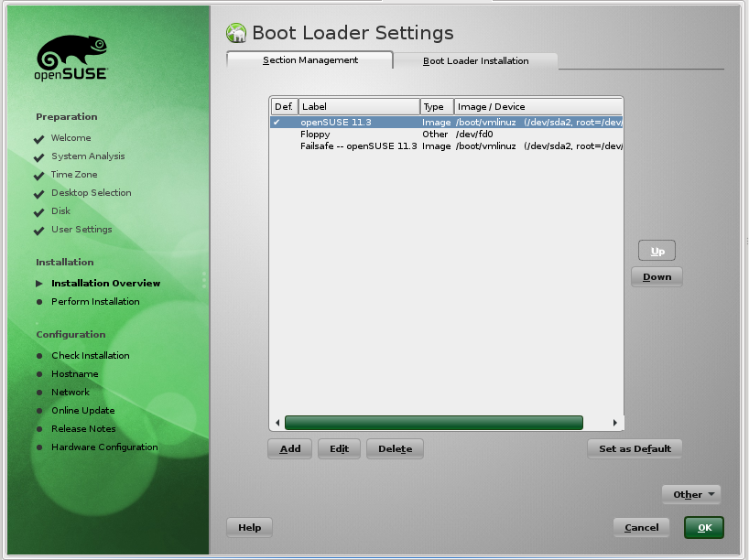Click the Preparation section heading
The height and width of the screenshot is (560, 749).
coord(67,117)
